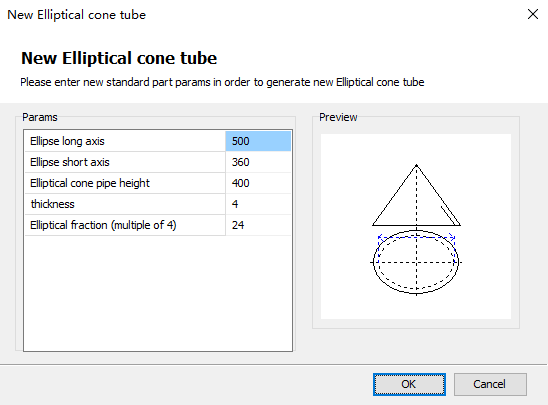Cancel the new Elliptical cone tube dialog
Viewport: 548px width, 405px height.
pos(490,384)
